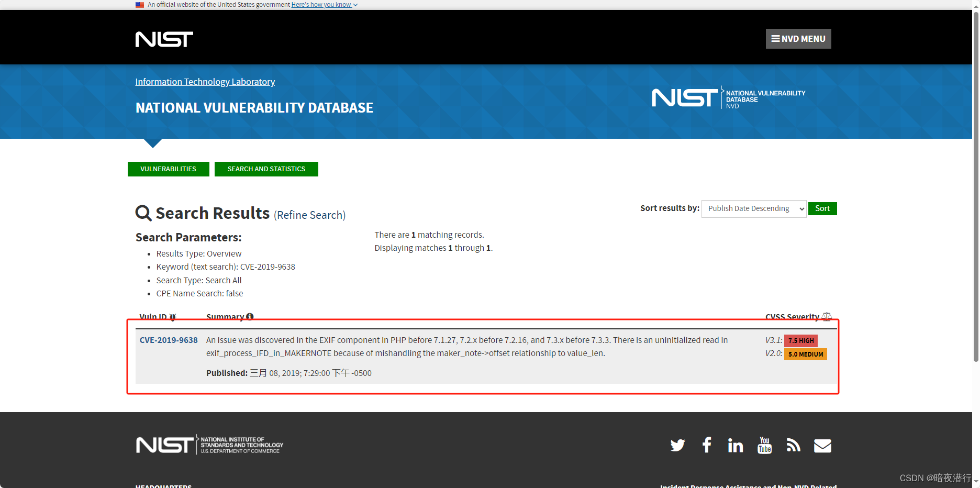The image size is (980, 488).
Task: Click the NIST logo in black header
Action: pos(164,39)
